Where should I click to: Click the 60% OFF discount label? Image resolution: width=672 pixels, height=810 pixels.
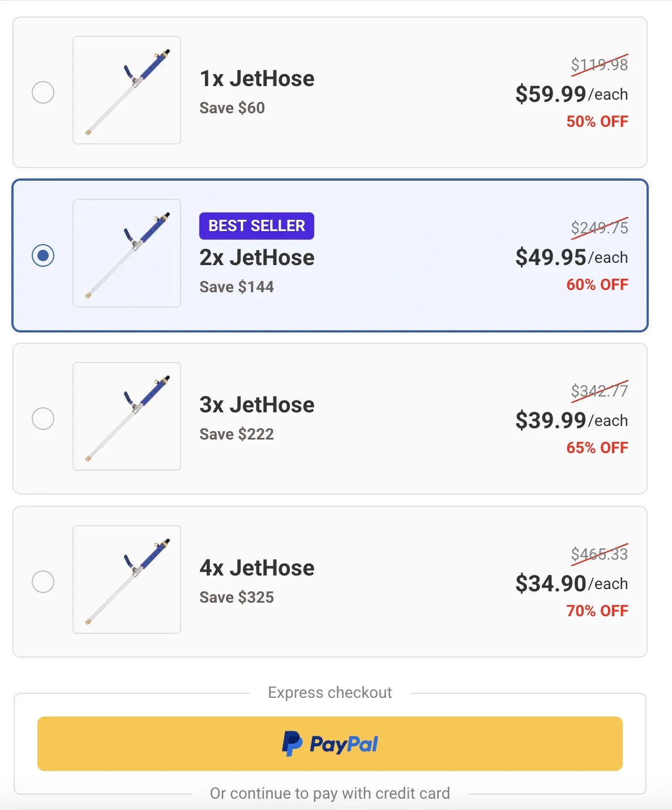tap(597, 284)
